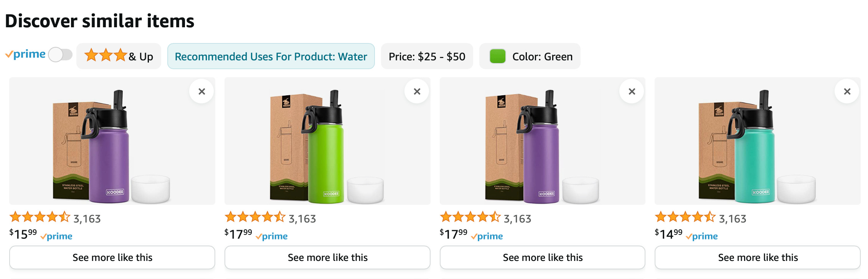See more like the $17.99 purple bottle
This screenshot has height=279, width=868.
[x=543, y=257]
